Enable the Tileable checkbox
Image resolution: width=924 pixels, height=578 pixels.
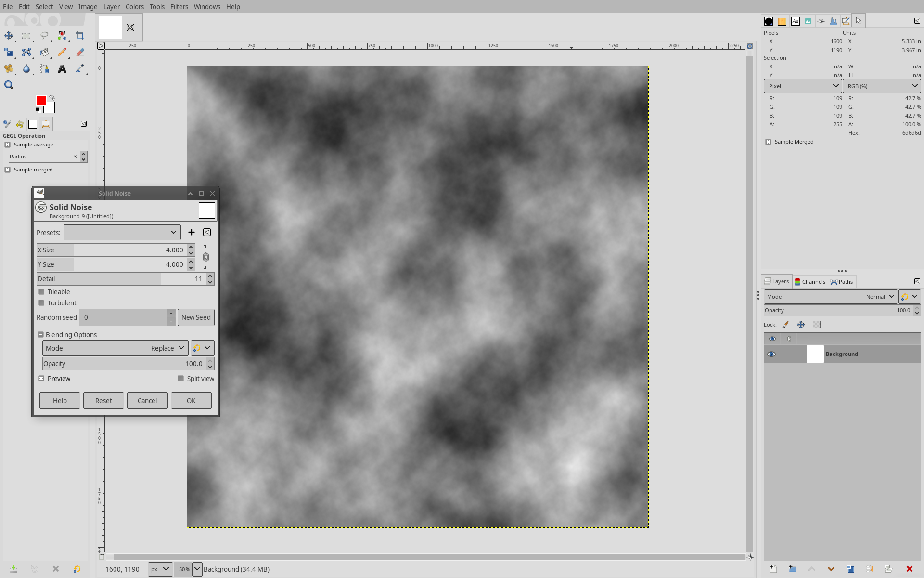tap(41, 292)
